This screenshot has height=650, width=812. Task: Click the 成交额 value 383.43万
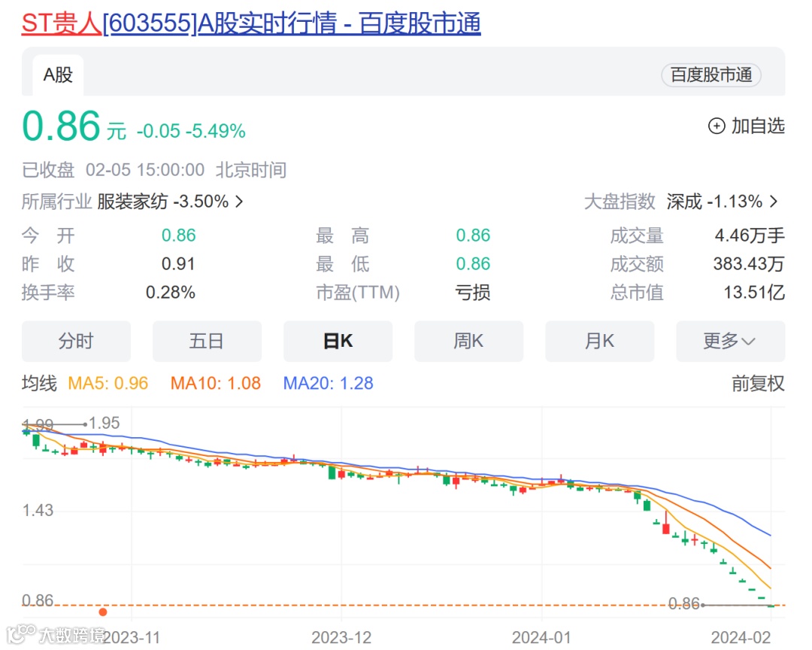[749, 264]
